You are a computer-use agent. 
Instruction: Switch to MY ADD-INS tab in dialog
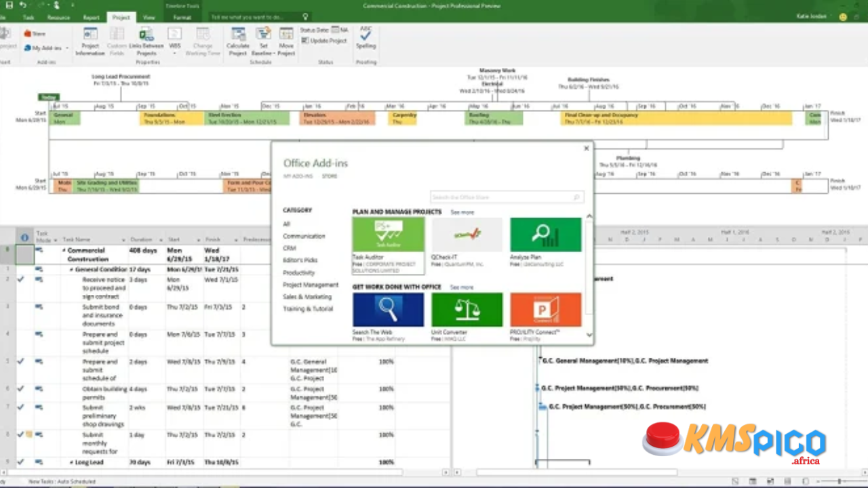(298, 176)
